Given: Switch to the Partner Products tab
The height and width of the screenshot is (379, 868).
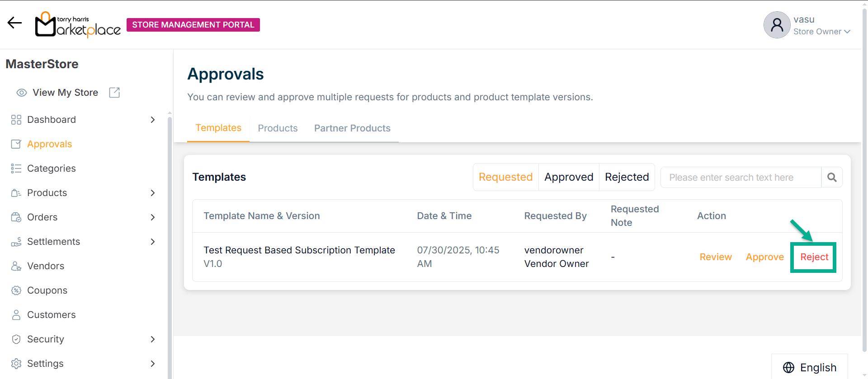Looking at the screenshot, I should point(352,128).
